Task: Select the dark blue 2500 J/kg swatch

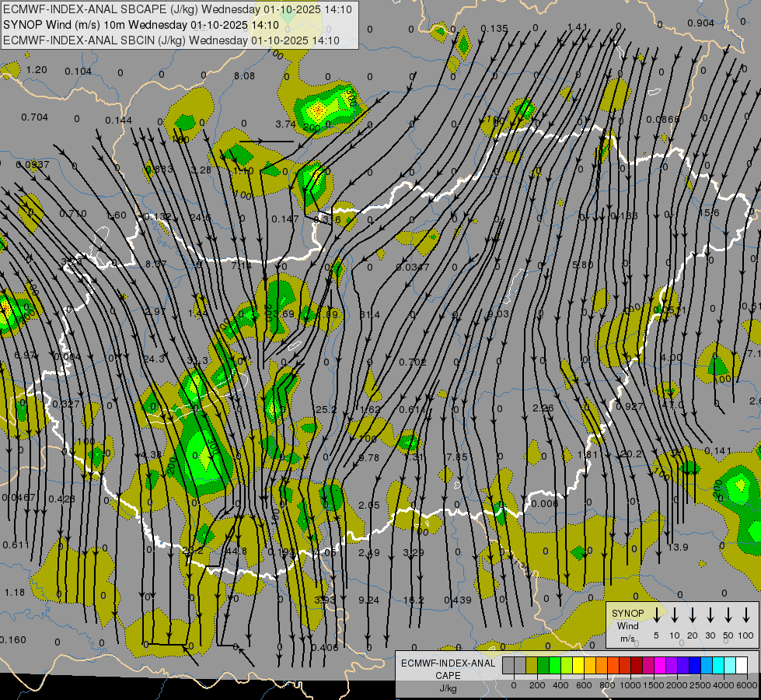Action: click(695, 666)
